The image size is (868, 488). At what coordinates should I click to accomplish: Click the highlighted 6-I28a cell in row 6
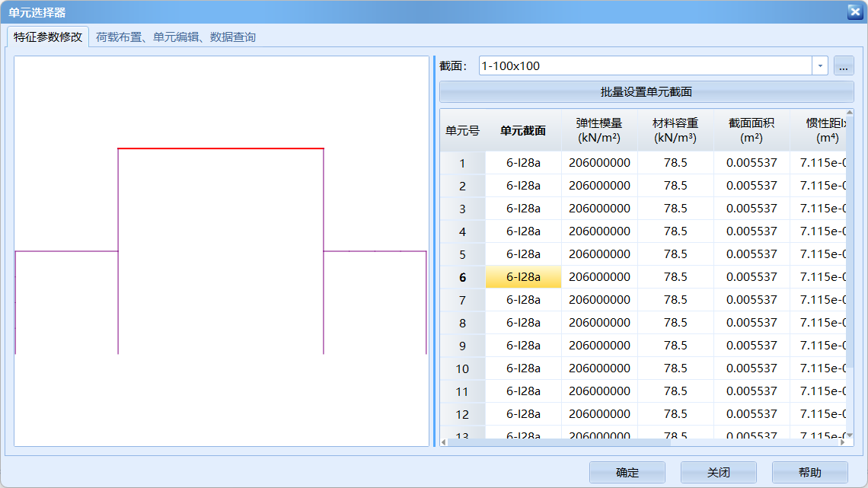(523, 277)
